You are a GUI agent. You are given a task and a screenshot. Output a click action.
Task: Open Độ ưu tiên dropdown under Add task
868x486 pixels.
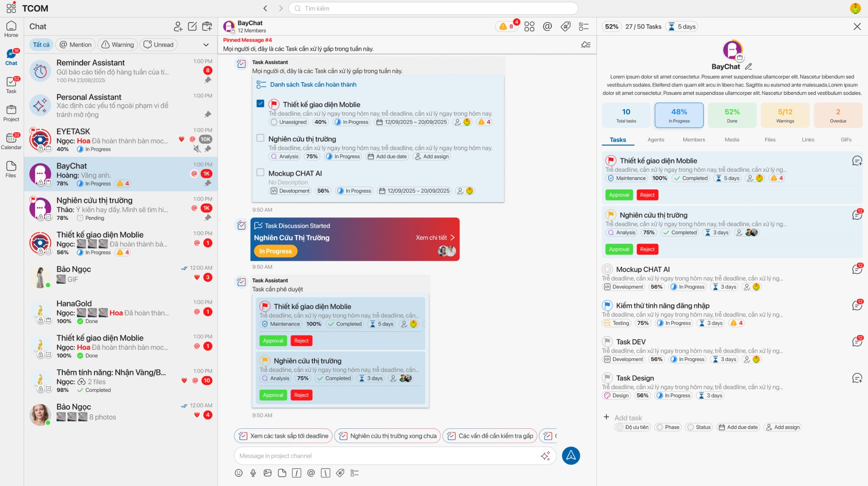pos(633,427)
